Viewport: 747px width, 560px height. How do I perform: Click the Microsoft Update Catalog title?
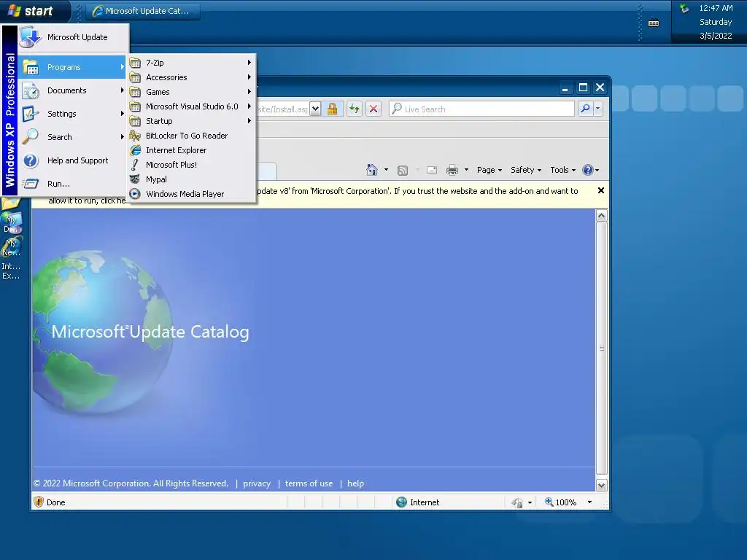(150, 332)
